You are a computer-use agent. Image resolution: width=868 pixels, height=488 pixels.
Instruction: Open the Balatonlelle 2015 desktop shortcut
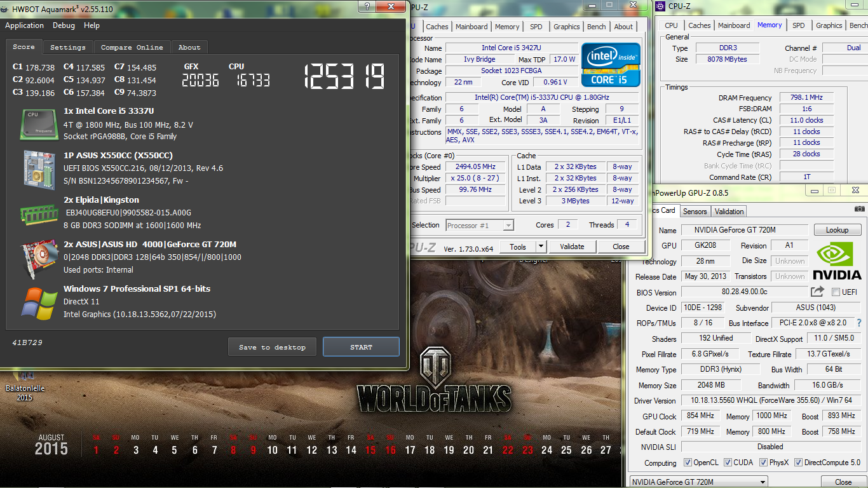[x=24, y=385]
